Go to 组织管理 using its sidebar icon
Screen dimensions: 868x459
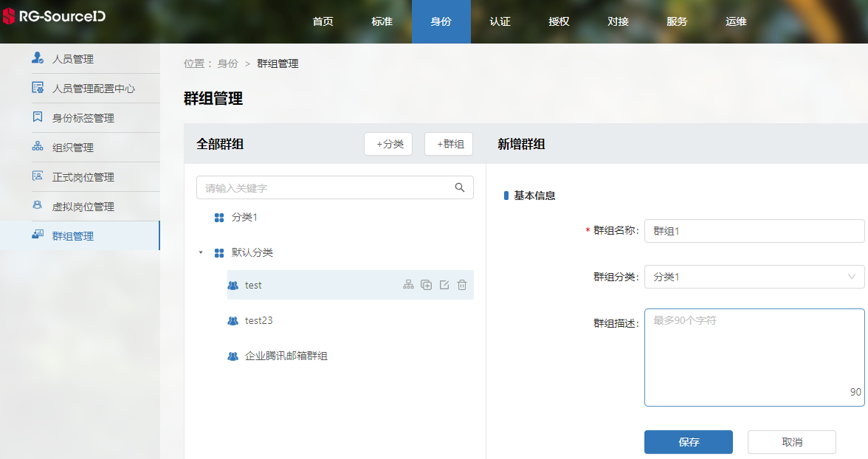(x=38, y=146)
